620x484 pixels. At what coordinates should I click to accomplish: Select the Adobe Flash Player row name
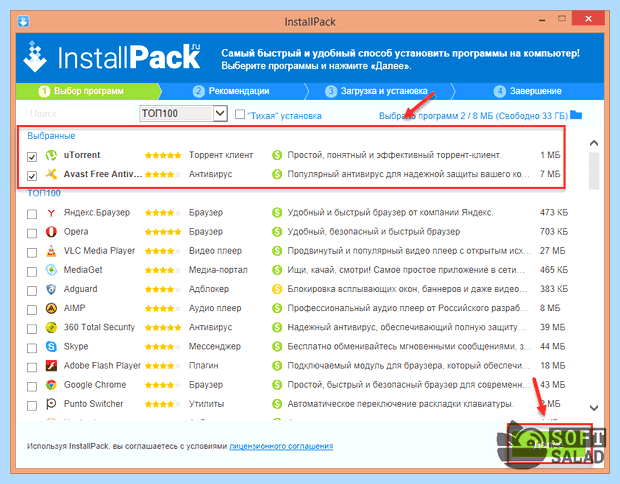tap(102, 365)
